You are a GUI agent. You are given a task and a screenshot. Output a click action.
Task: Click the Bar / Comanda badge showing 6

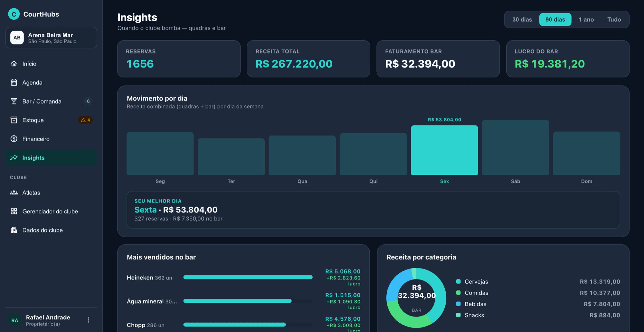(88, 101)
